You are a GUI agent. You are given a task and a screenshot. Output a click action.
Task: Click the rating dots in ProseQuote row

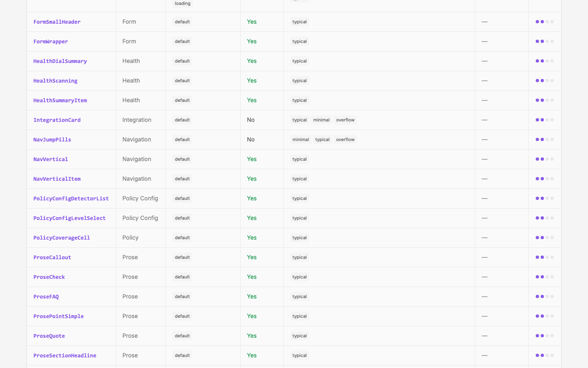point(545,336)
